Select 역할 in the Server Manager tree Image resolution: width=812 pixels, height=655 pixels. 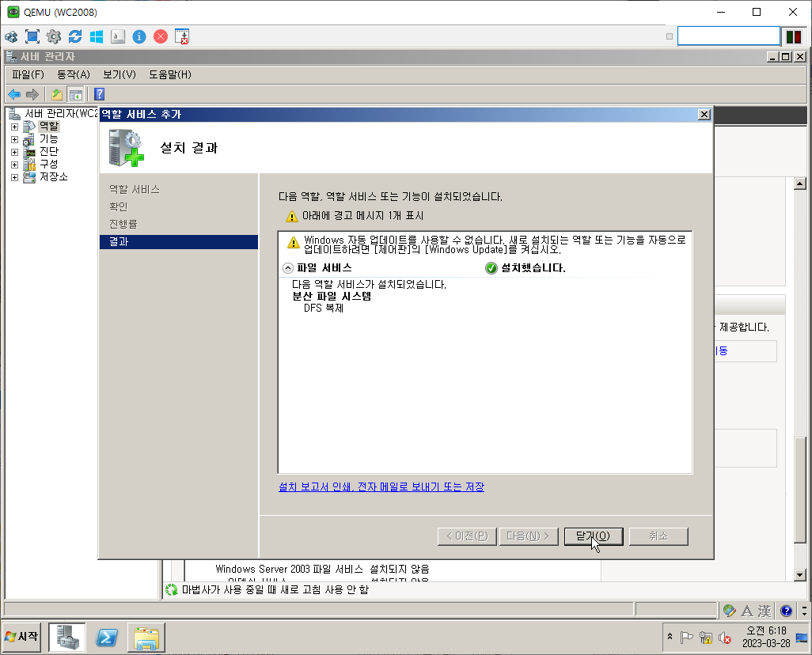click(x=49, y=127)
